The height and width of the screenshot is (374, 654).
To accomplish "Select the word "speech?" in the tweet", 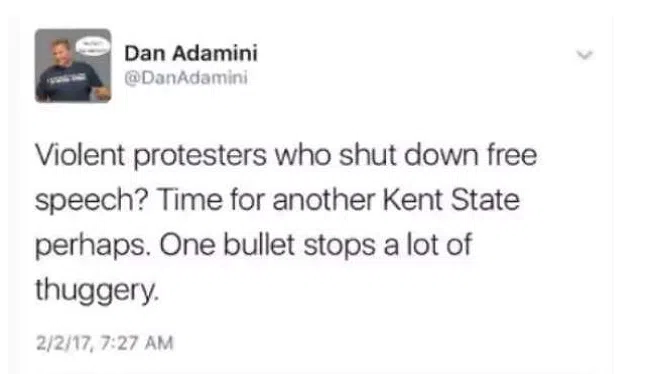I will [92, 201].
